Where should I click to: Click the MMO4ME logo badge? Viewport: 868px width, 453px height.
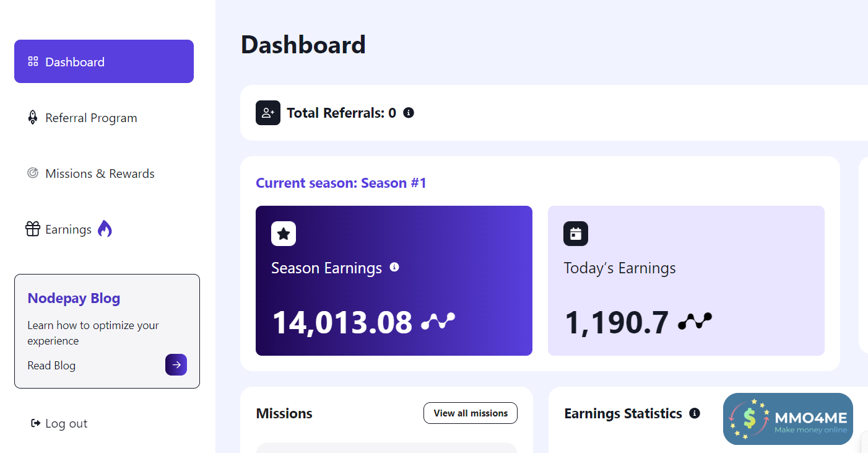click(788, 419)
